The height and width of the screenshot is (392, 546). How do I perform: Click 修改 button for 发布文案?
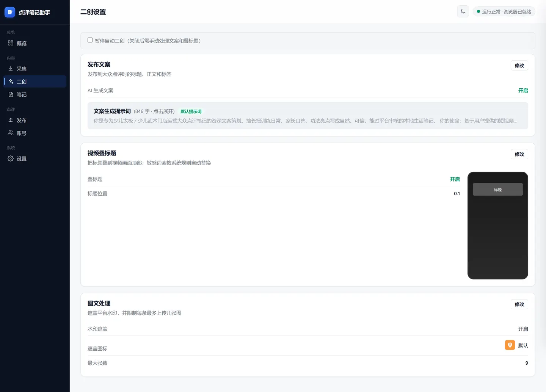tap(519, 66)
